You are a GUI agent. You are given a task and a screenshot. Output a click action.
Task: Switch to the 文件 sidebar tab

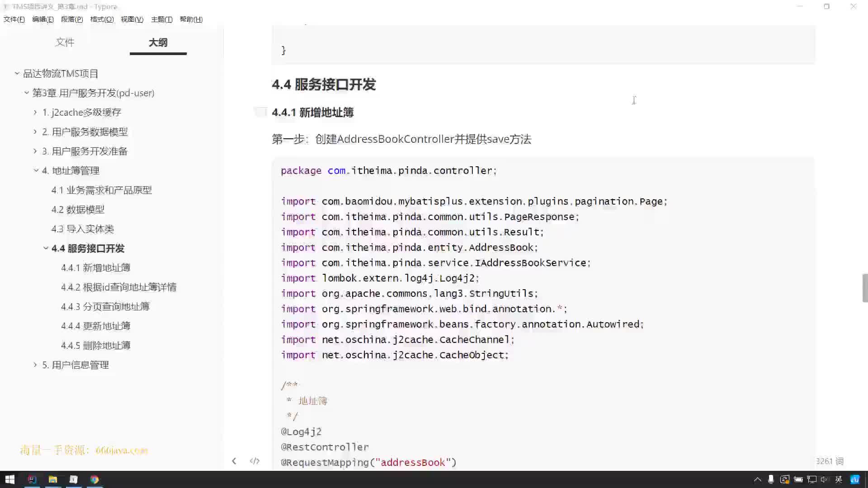[65, 42]
